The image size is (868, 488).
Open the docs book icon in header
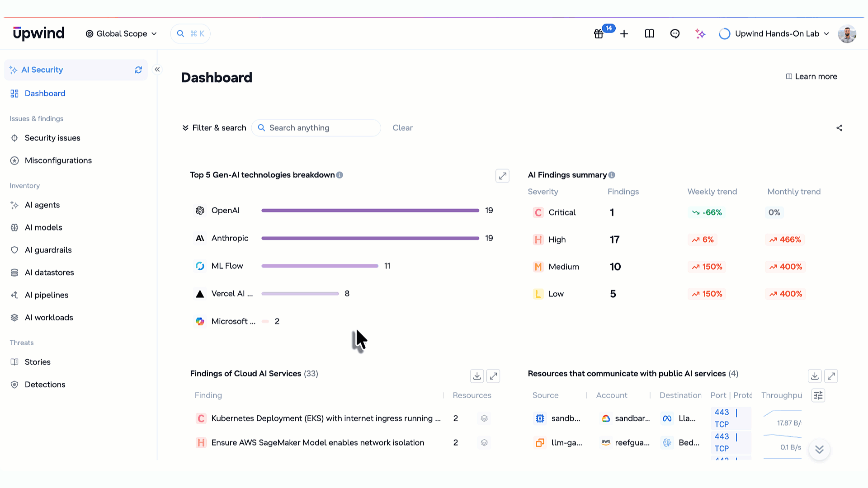[650, 34]
